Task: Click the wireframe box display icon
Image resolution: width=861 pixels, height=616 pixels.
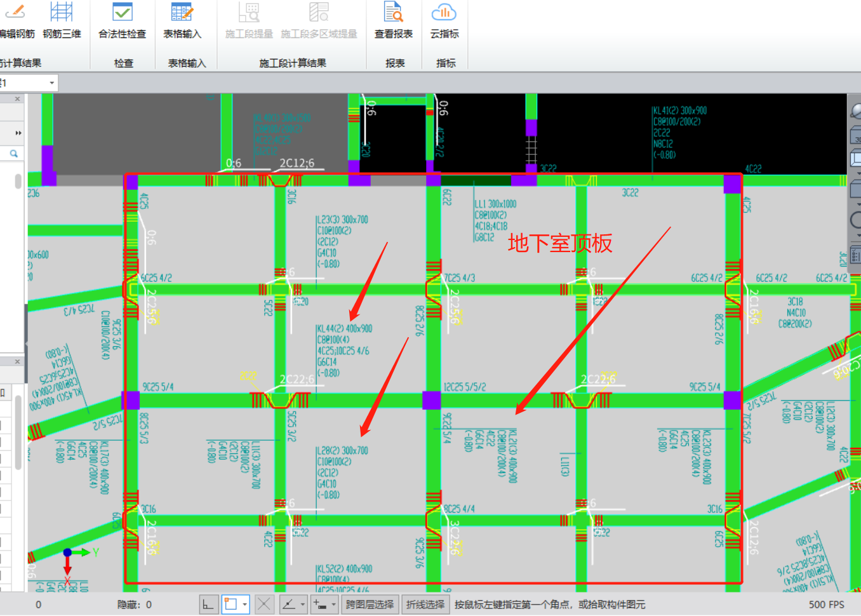Action: [x=856, y=157]
